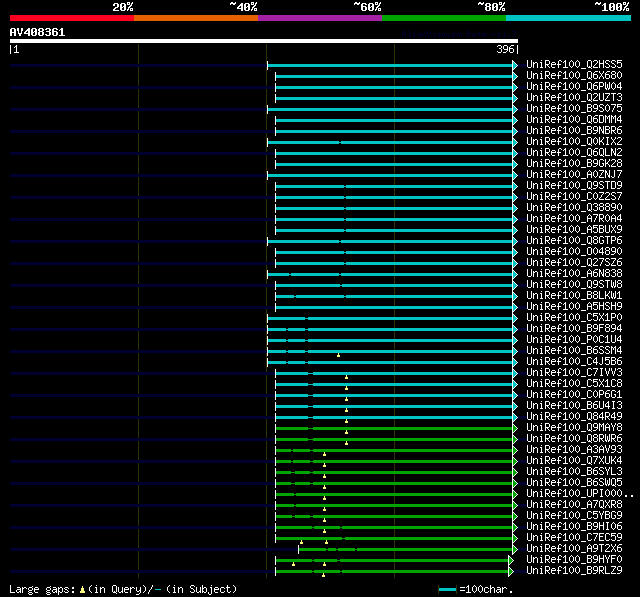Open hit UniRef100_Q6X680
This screenshot has height=597, width=640.
tap(574, 75)
